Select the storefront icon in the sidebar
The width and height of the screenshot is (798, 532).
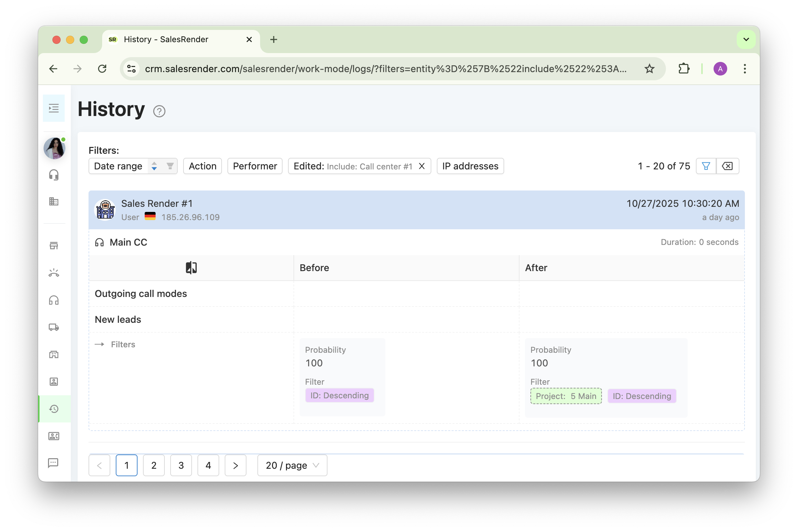point(54,246)
